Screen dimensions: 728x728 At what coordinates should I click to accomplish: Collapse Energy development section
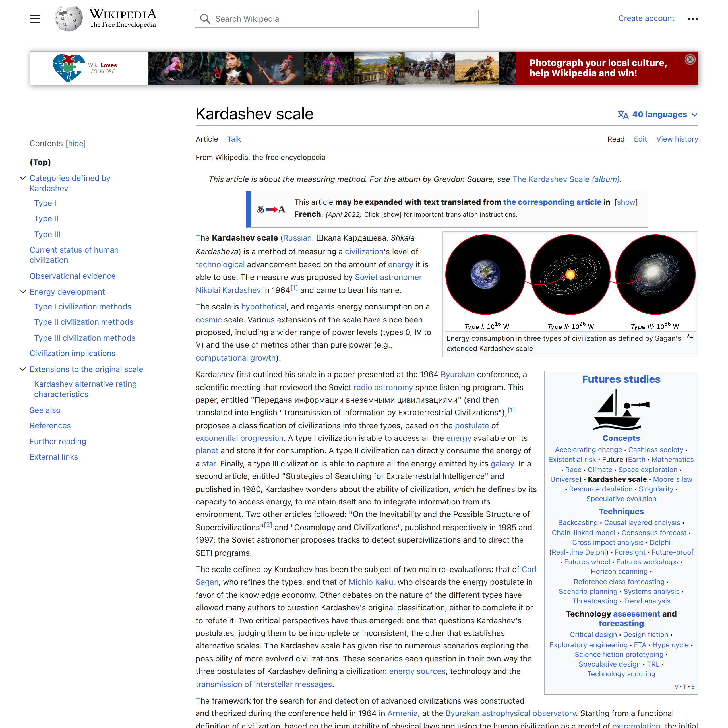pos(23,292)
